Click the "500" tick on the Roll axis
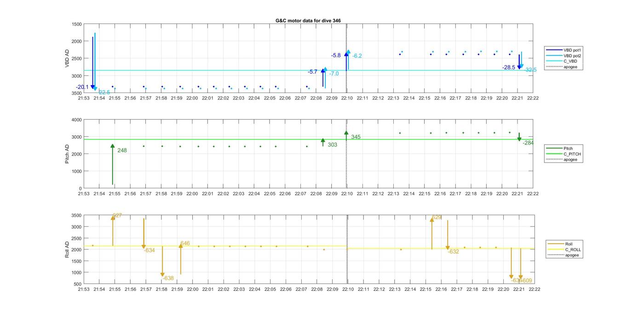The image size is (644, 319). tap(78, 284)
